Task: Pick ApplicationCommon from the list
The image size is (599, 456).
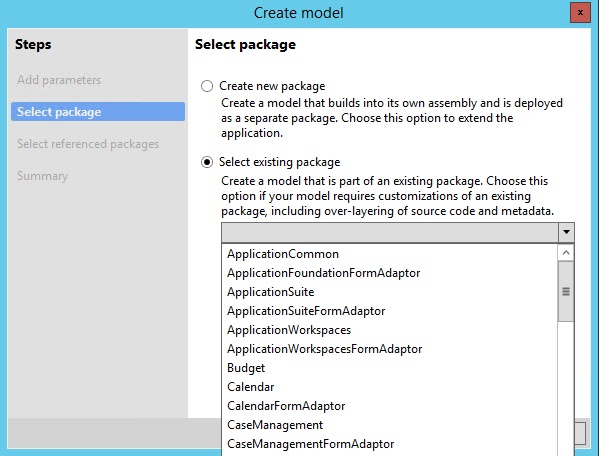Action: (x=390, y=254)
